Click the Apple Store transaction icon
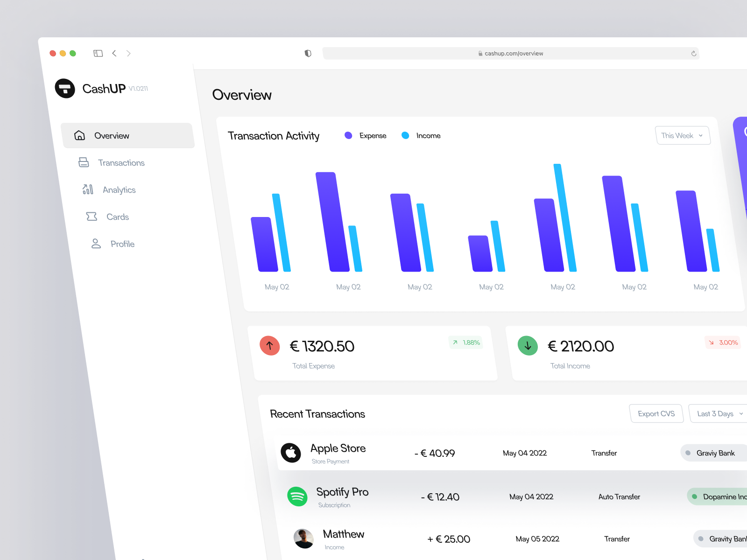This screenshot has height=560, width=747. (x=291, y=453)
